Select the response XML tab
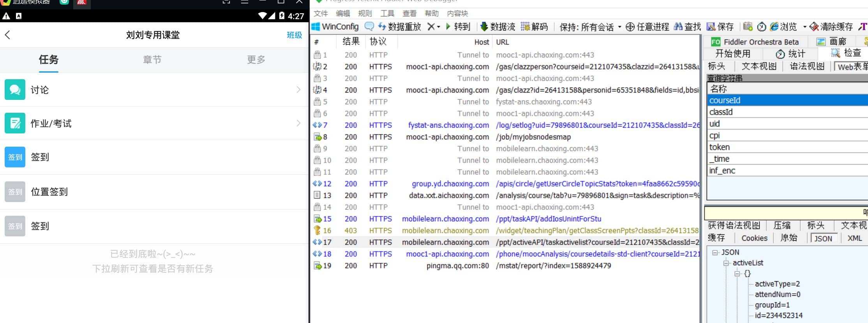The image size is (868, 323). click(x=855, y=238)
